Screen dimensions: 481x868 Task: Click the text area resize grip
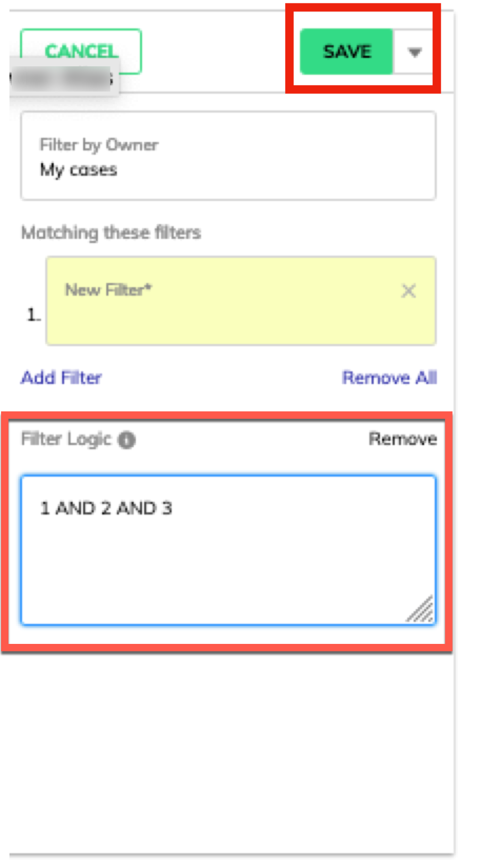click(420, 609)
